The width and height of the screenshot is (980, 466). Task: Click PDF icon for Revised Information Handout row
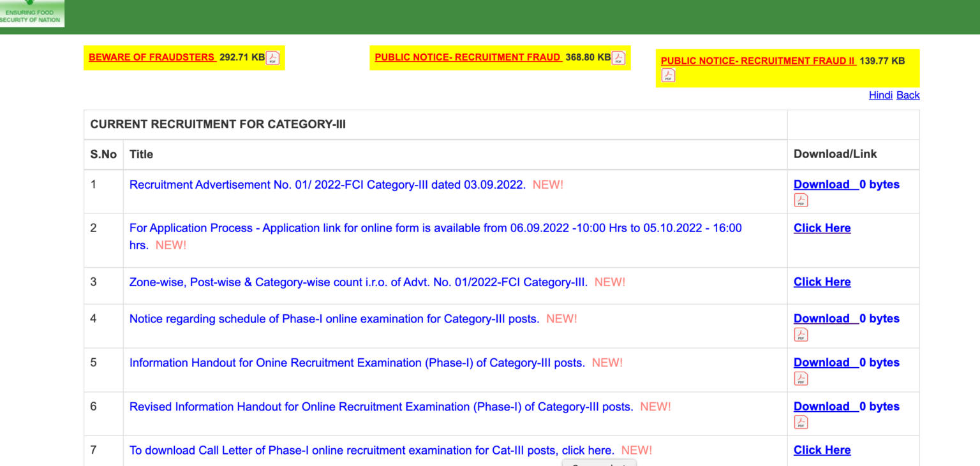(801, 422)
